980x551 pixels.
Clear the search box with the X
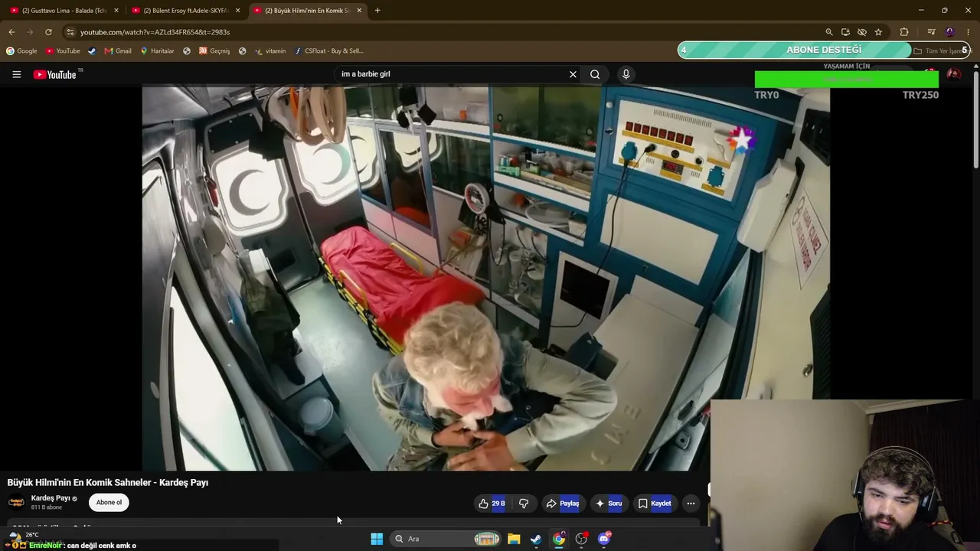(x=573, y=74)
